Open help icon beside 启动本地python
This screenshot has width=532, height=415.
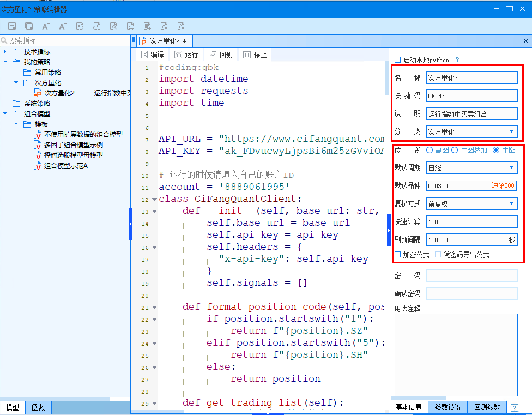tap(457, 60)
